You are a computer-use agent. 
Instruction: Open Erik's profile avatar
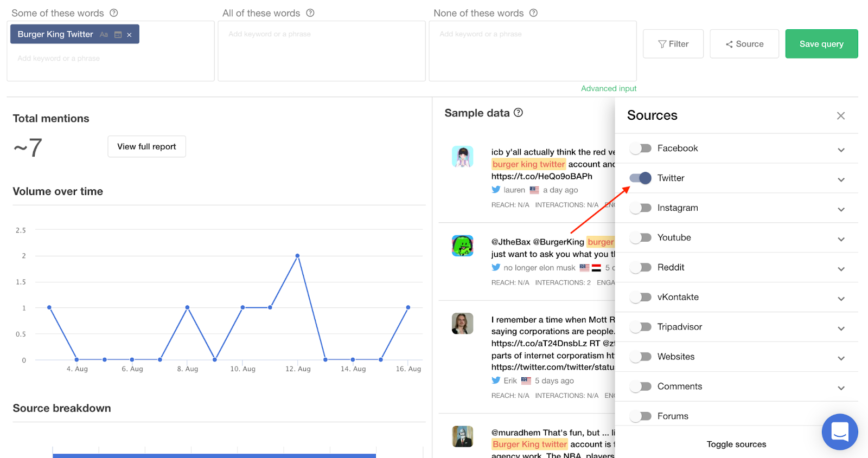[463, 324]
